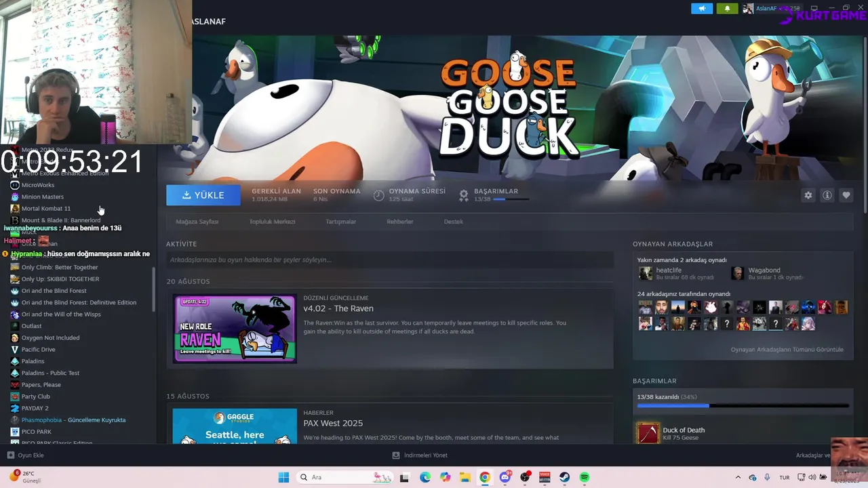Open İndirmeleri Yönet downloads manager
This screenshot has height=488, width=868.
tap(420, 455)
